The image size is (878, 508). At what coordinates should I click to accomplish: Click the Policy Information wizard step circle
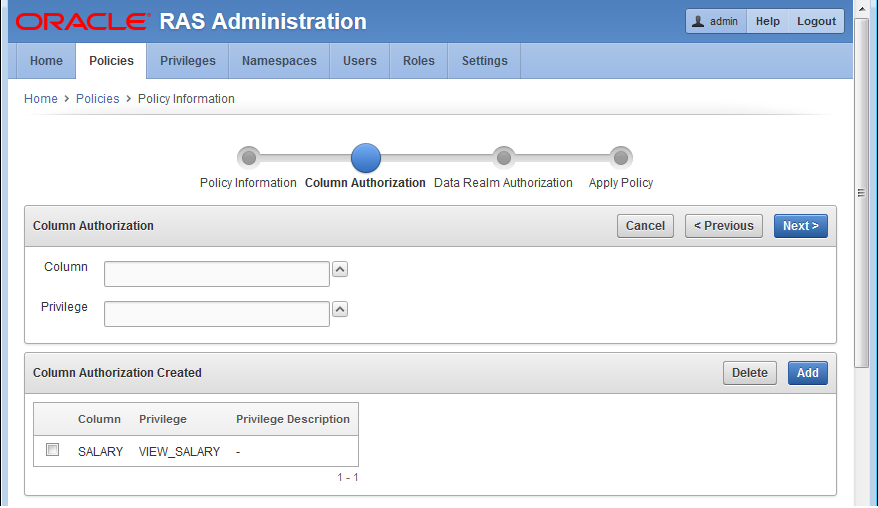(249, 157)
